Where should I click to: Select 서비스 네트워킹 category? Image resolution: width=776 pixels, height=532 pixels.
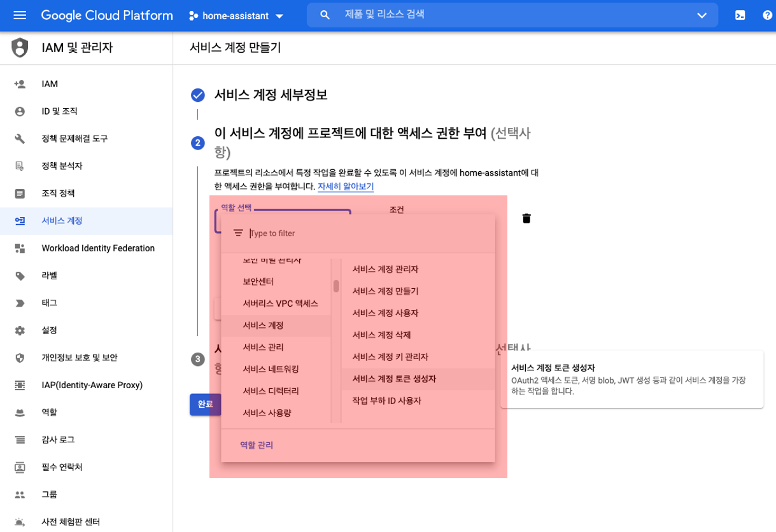276,369
